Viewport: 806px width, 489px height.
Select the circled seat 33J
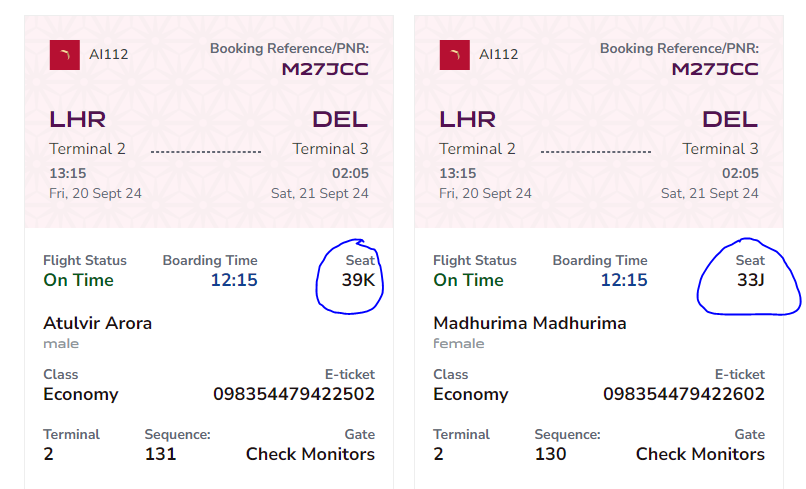tap(750, 280)
